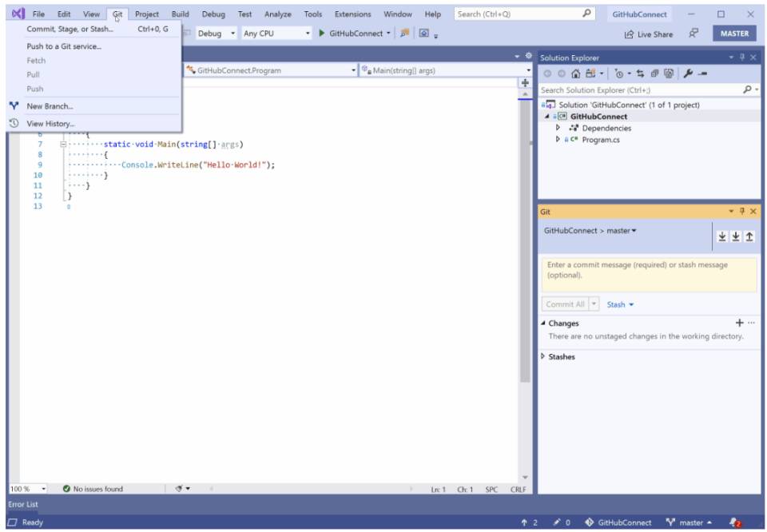767x532 pixels.
Task: Click the Back arrow in Solution Explorer toolbar
Action: click(x=547, y=73)
